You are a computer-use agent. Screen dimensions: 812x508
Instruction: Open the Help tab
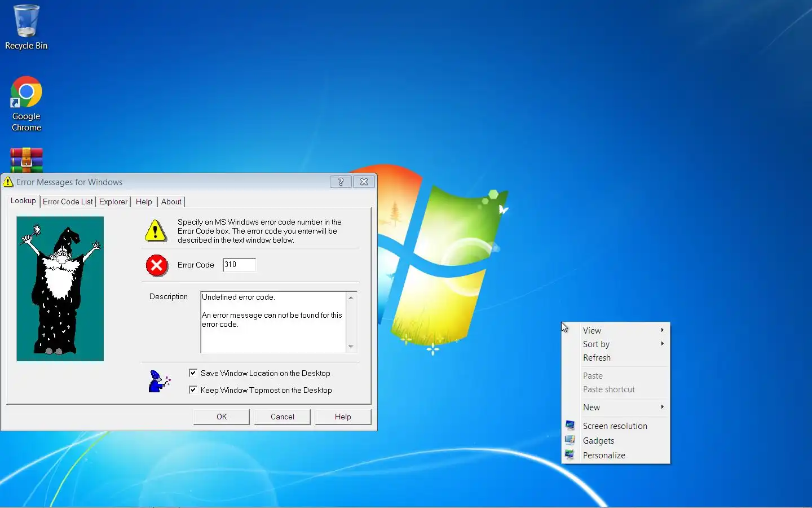(x=144, y=202)
